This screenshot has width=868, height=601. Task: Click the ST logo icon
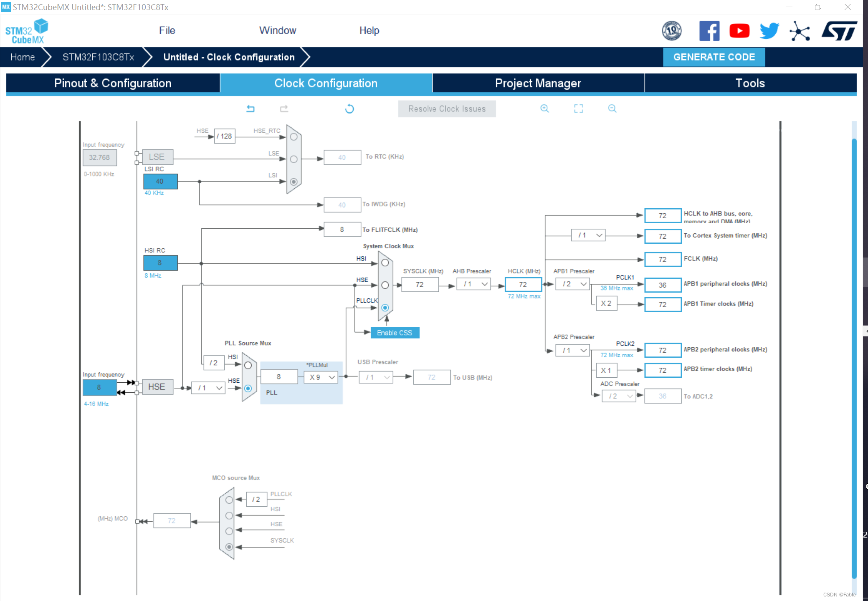tap(839, 31)
